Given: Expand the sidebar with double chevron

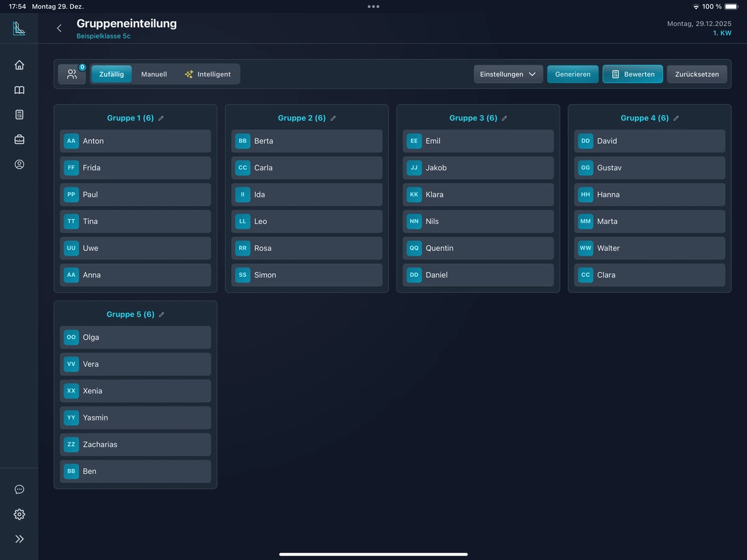Looking at the screenshot, I should point(19,539).
